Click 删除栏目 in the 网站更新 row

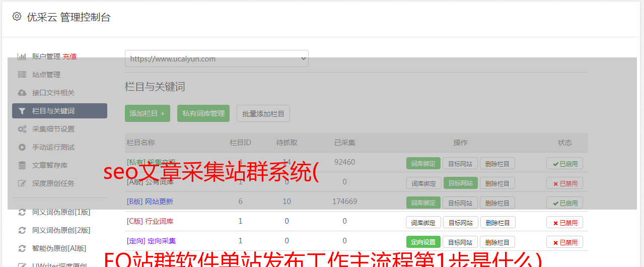pyautogui.click(x=497, y=203)
